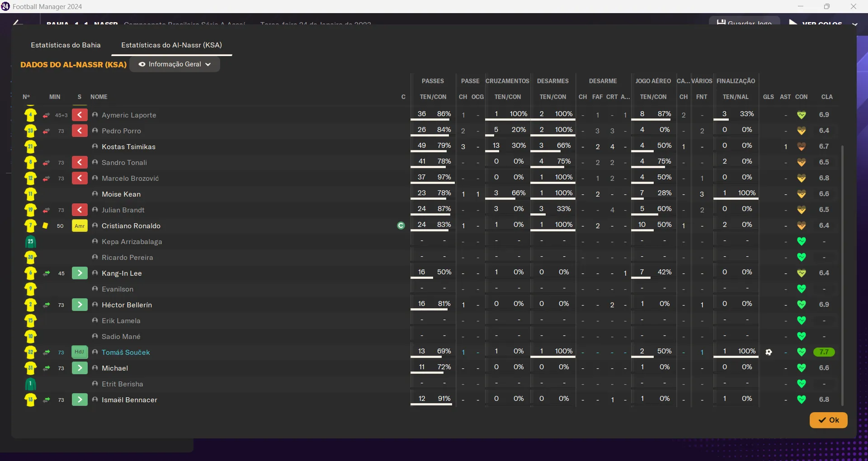The height and width of the screenshot is (461, 868).
Task: Click Sandro Tonali's substituted-off red arrow icon
Action: click(x=80, y=162)
